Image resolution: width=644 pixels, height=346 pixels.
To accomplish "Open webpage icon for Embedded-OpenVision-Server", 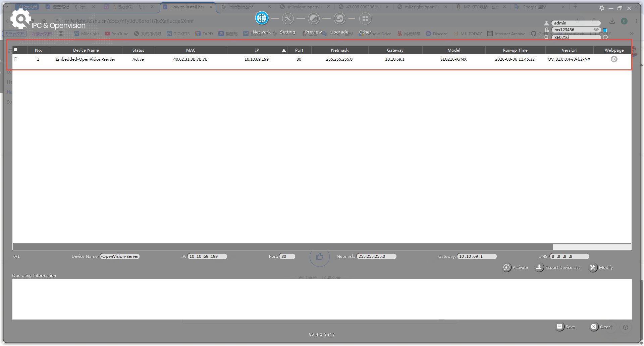I will coord(614,59).
